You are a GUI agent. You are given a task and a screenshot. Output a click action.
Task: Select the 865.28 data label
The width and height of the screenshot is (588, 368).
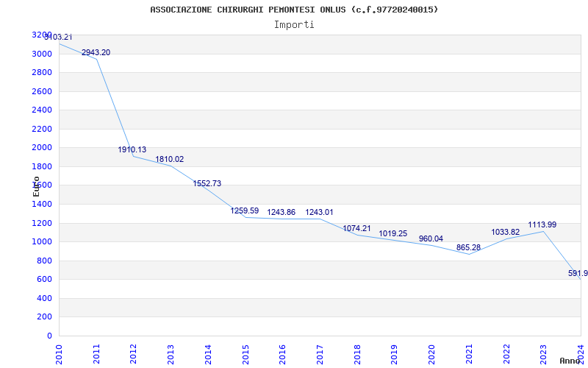[x=468, y=248]
